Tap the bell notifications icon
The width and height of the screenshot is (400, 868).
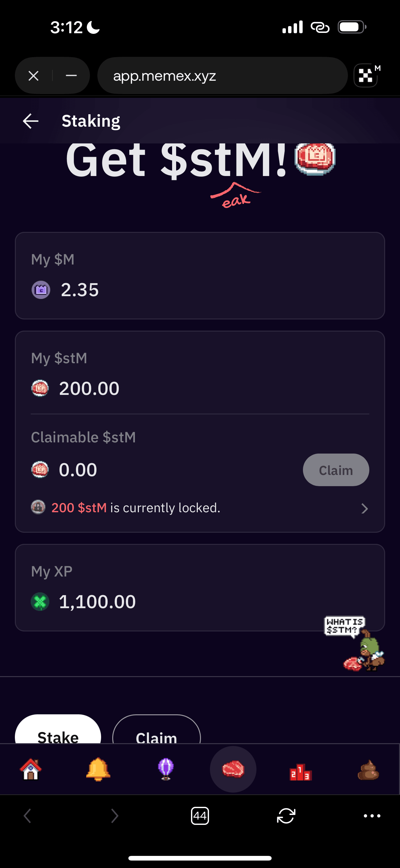pyautogui.click(x=98, y=769)
